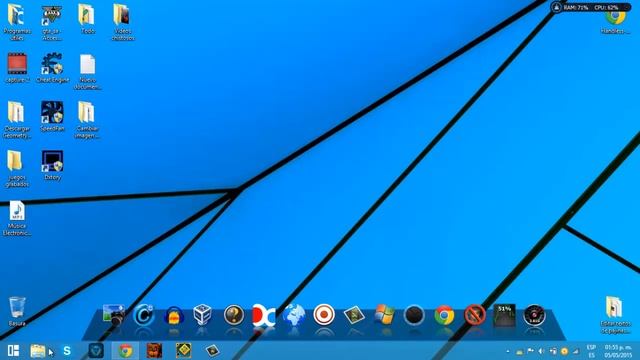This screenshot has height=360, width=640.
Task: Click the orange game icon on the taskbar
Action: [154, 351]
